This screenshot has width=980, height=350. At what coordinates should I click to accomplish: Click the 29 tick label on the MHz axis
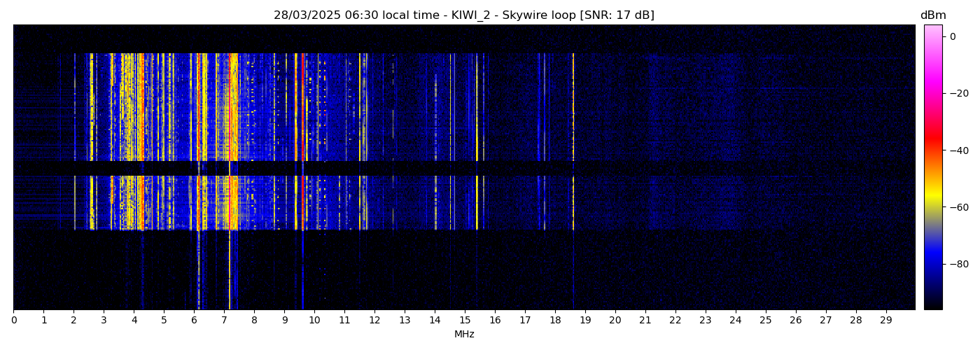885,320
